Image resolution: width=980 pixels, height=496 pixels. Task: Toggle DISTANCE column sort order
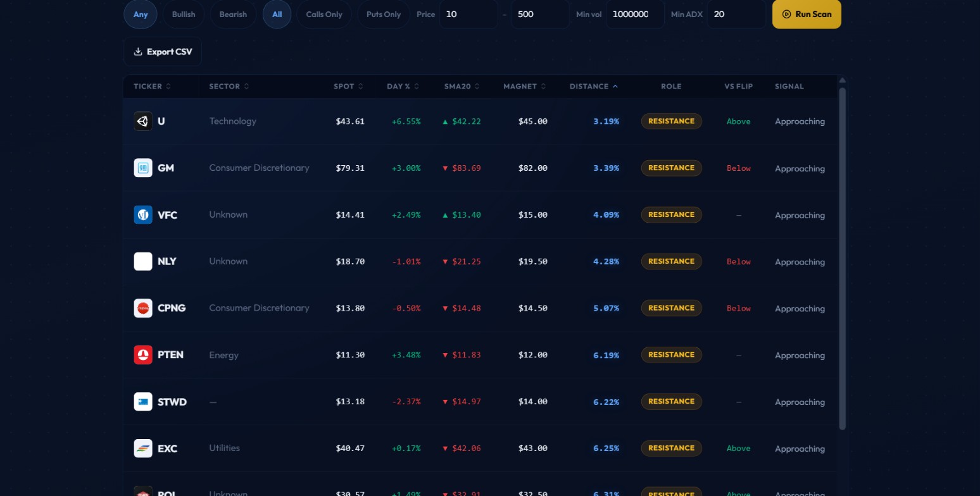pyautogui.click(x=594, y=86)
